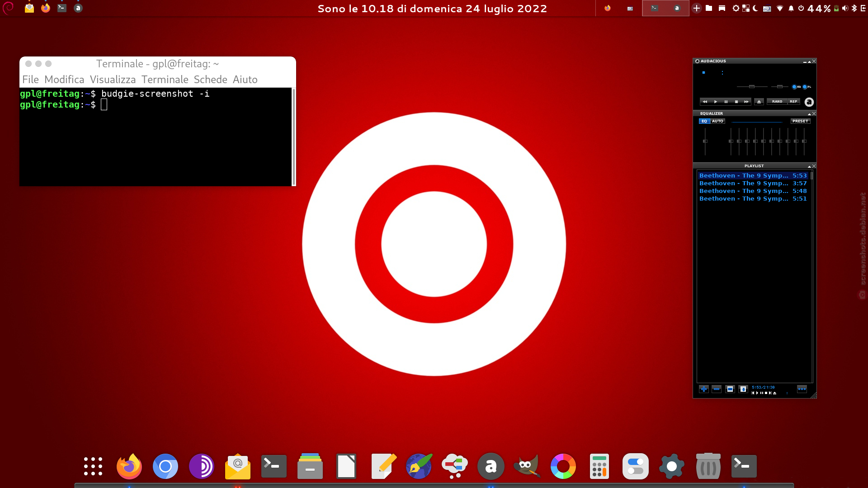The height and width of the screenshot is (488, 868).
Task: Open Bluetooth indicator menu
Action: click(x=854, y=8)
